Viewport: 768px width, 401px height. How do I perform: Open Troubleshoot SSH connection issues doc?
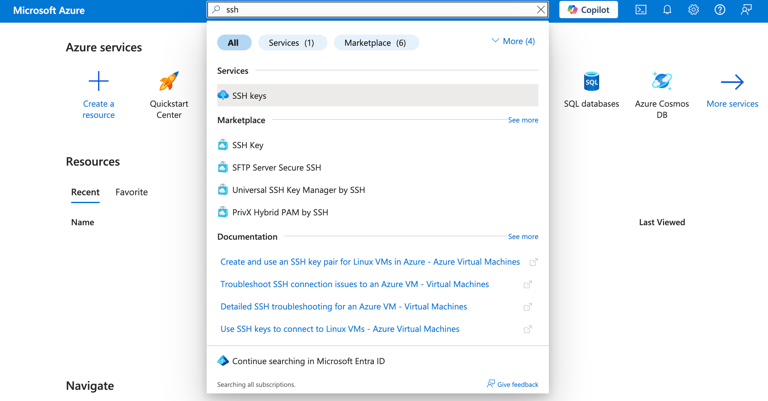354,284
